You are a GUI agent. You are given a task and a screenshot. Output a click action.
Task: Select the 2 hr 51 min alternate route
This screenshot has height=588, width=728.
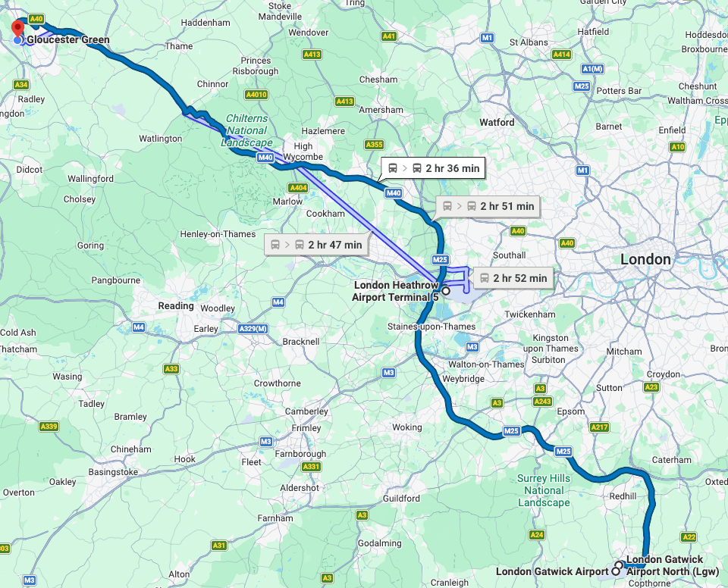click(488, 206)
